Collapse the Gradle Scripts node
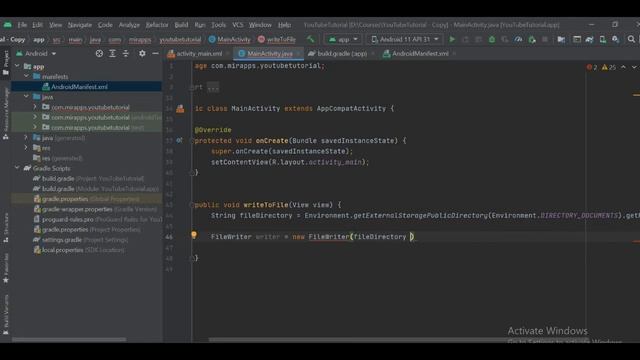The image size is (640, 360). coord(17,168)
